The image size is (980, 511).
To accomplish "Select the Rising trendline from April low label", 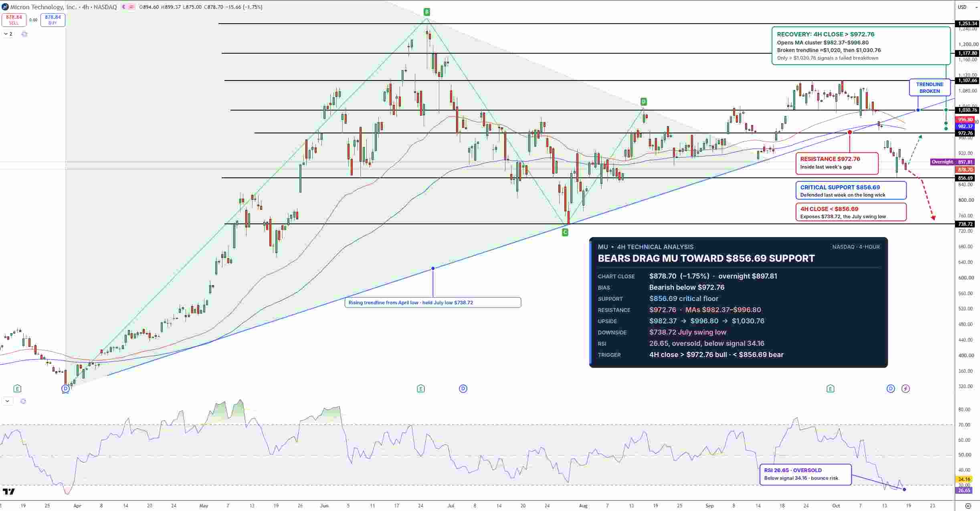I will (432, 302).
